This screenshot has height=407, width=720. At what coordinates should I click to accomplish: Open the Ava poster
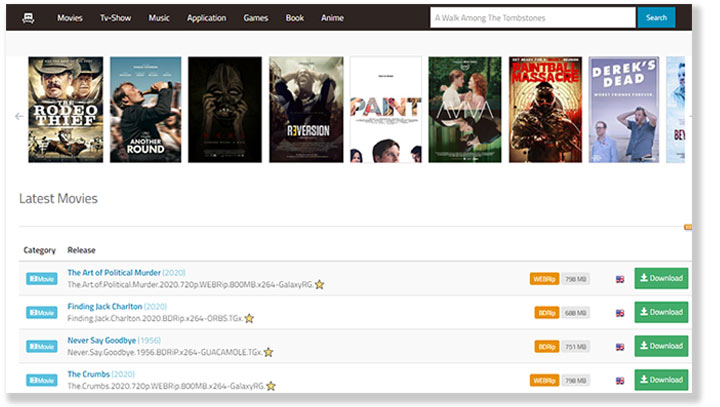[465, 109]
